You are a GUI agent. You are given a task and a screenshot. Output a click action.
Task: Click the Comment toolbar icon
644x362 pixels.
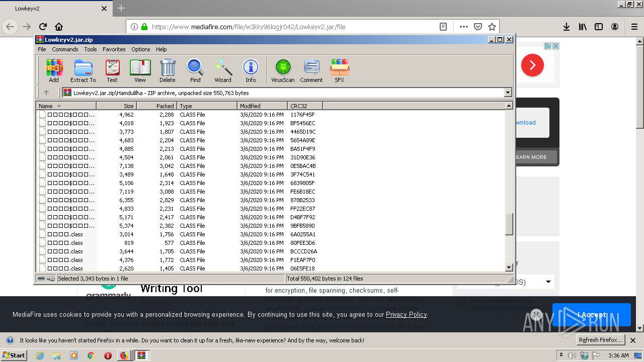(x=311, y=70)
